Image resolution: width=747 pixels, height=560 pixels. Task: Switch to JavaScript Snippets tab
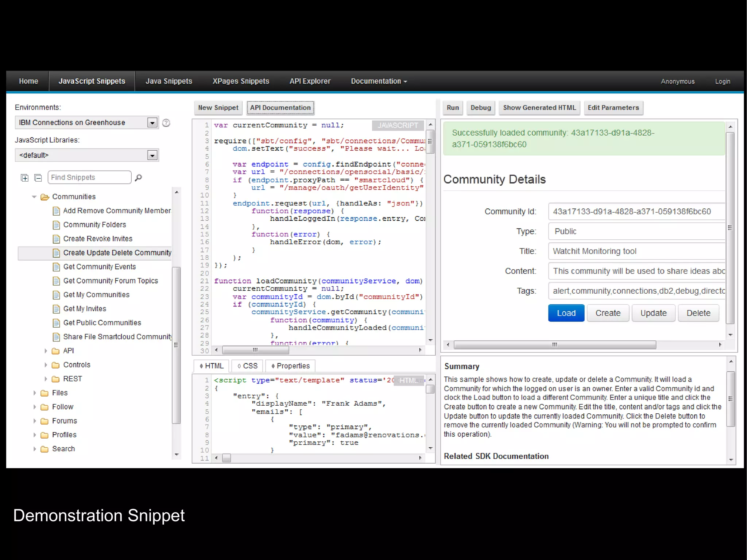[92, 81]
